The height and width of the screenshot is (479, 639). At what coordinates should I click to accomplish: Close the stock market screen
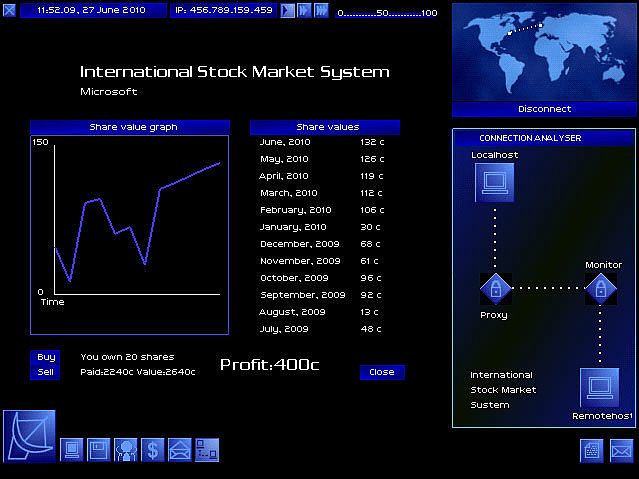382,372
